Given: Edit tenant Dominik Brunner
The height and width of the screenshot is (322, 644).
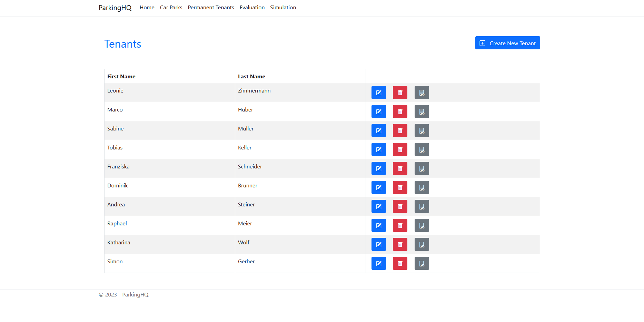Looking at the screenshot, I should tap(378, 187).
